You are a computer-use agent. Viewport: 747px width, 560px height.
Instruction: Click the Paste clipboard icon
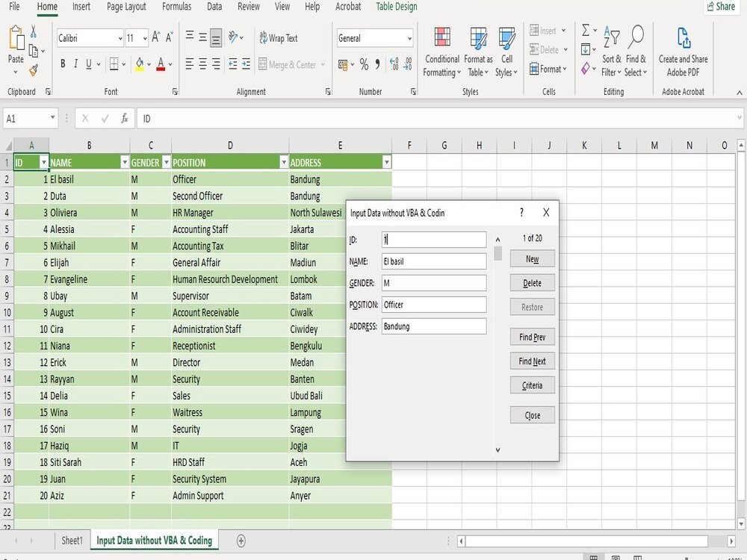(16, 39)
